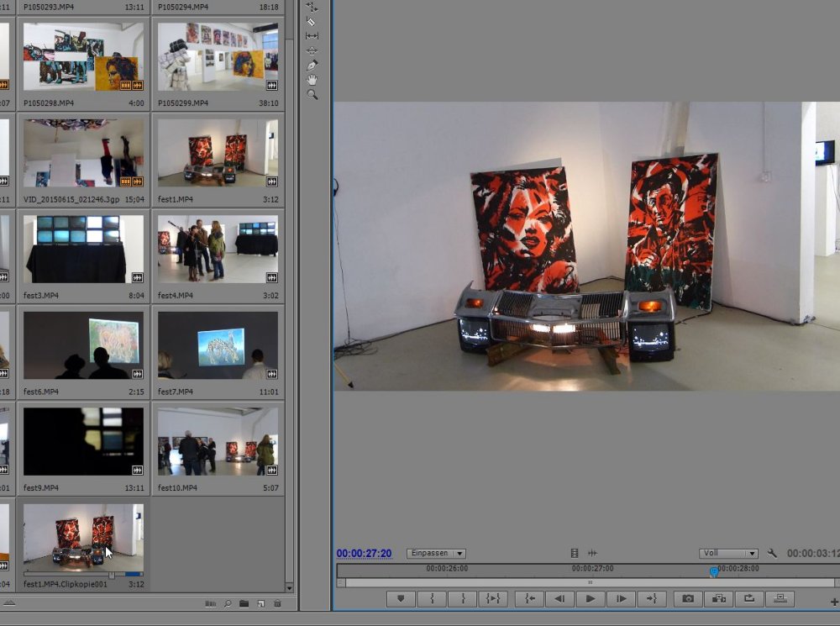Click the Go to Out point button
This screenshot has height=626, width=840.
pos(652,598)
